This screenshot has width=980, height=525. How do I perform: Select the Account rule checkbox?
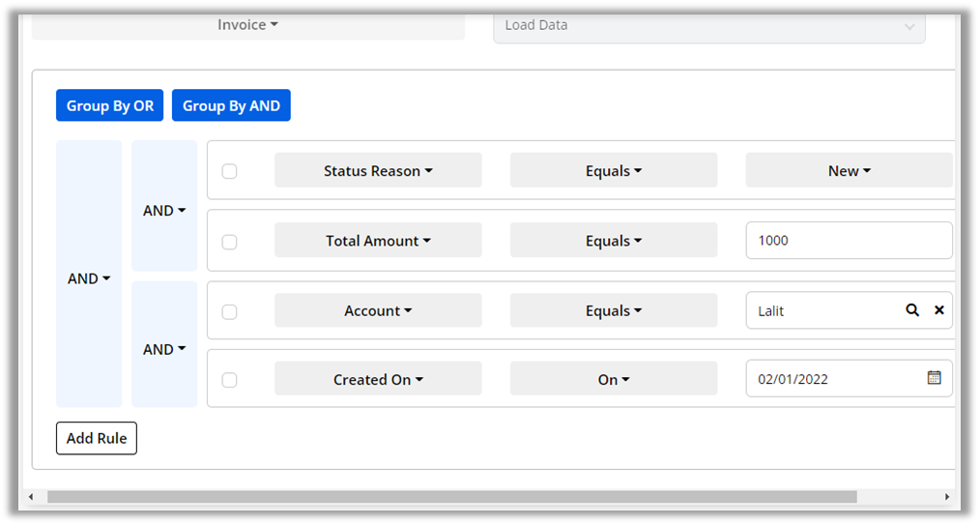[x=229, y=311]
